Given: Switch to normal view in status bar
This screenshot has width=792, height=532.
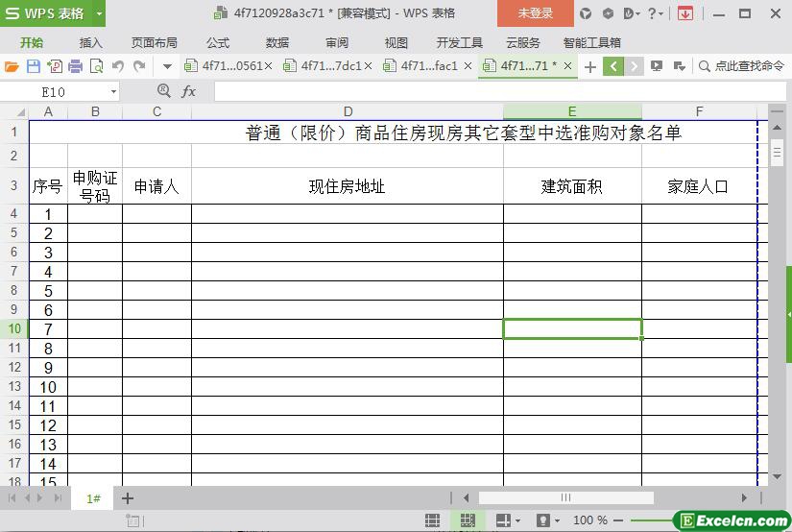Looking at the screenshot, I should (x=433, y=520).
